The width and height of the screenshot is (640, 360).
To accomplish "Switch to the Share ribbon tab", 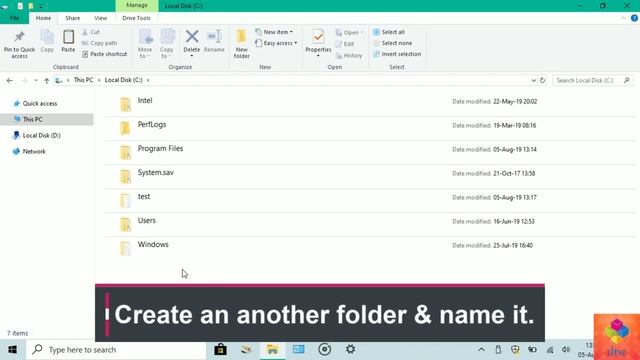I will tap(73, 18).
